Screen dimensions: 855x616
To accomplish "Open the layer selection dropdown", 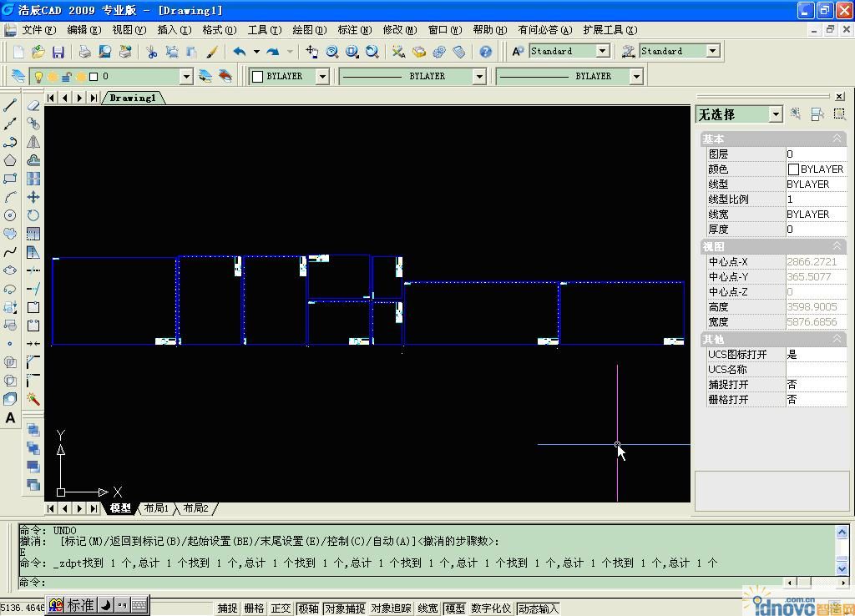I will click(x=186, y=77).
